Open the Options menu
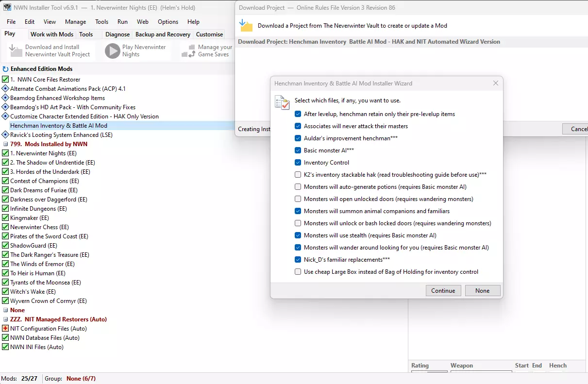Viewport: 588px width, 384px height. [168, 22]
